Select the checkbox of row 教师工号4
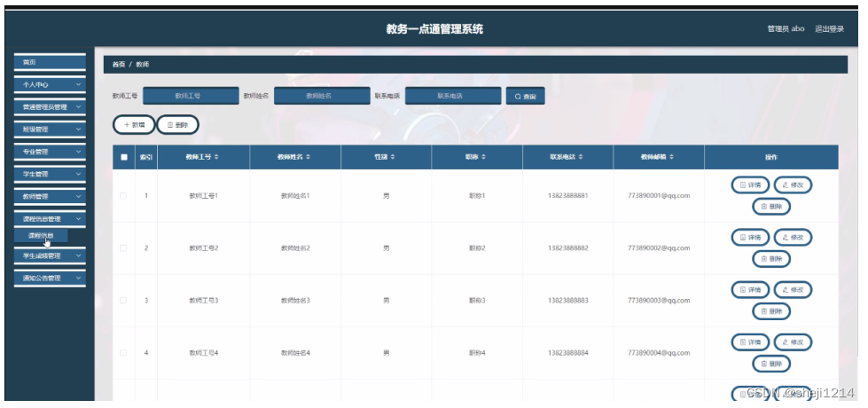This screenshot has height=408, width=868. pos(123,353)
